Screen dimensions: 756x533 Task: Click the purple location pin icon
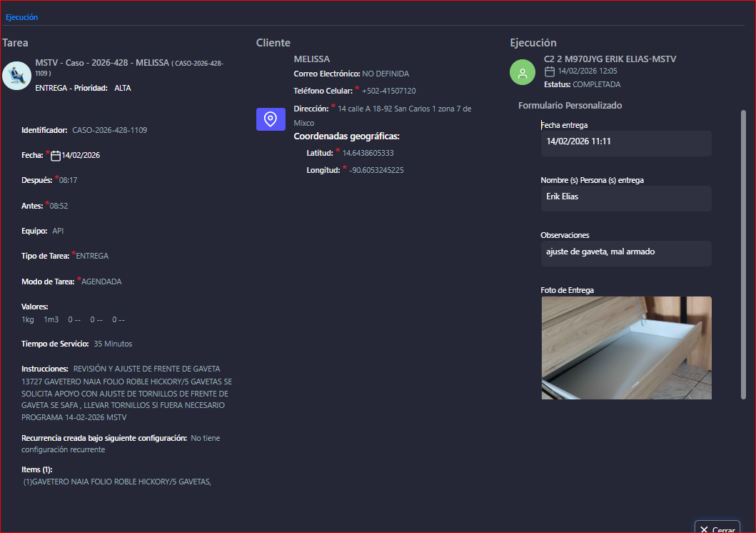pos(271,119)
